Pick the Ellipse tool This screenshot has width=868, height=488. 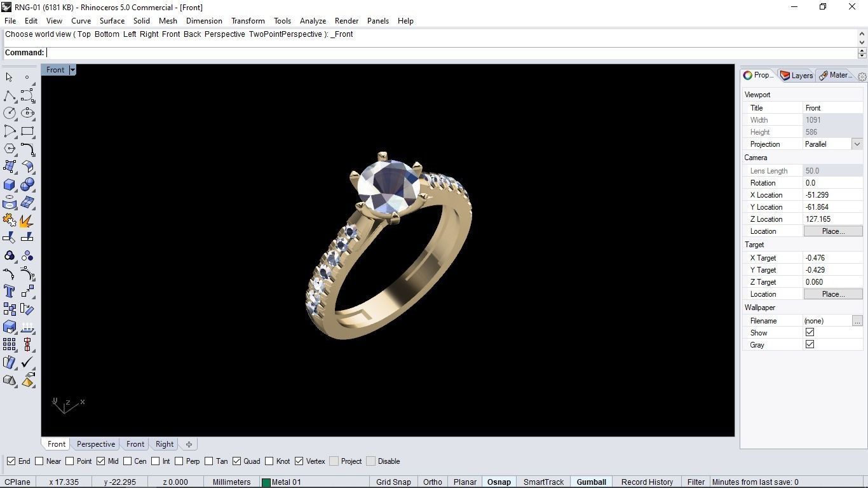[x=27, y=113]
